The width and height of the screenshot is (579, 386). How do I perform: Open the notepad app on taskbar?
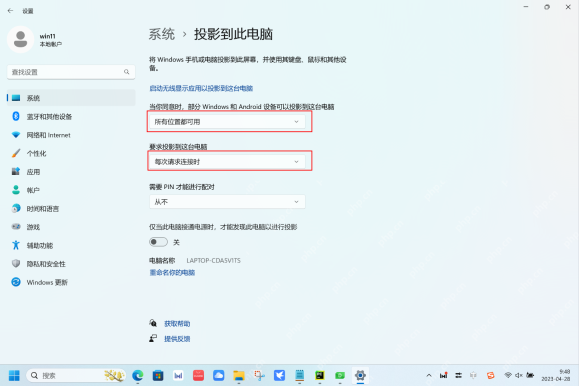299,376
